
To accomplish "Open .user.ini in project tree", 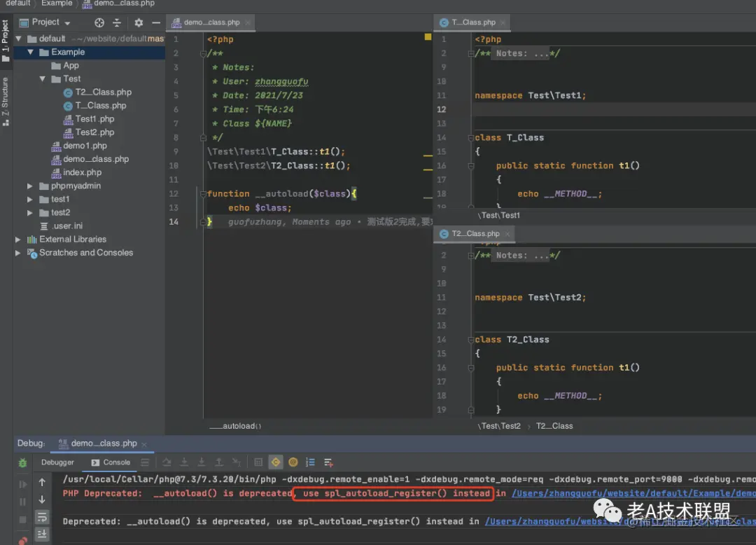I will click(61, 226).
